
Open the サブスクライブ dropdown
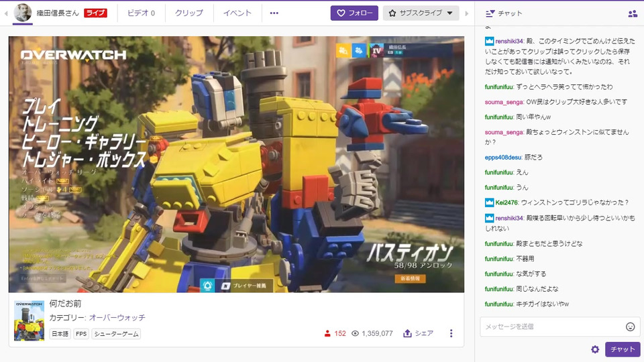tap(421, 13)
